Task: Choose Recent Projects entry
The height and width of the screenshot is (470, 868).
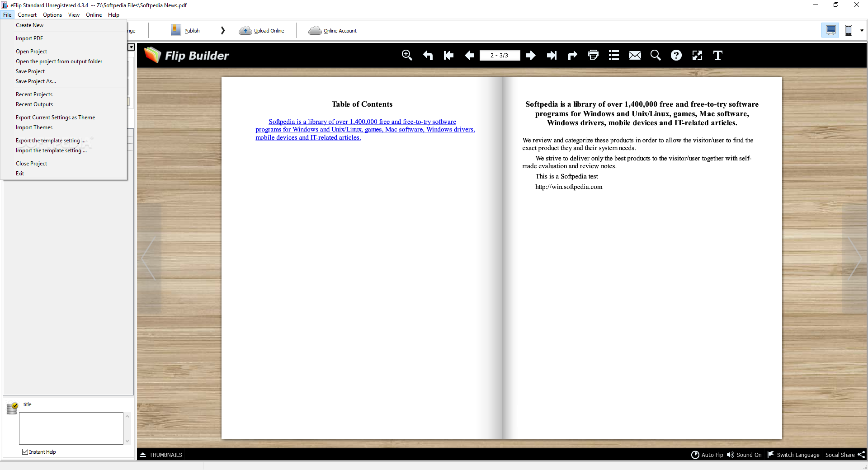Action: (64, 94)
